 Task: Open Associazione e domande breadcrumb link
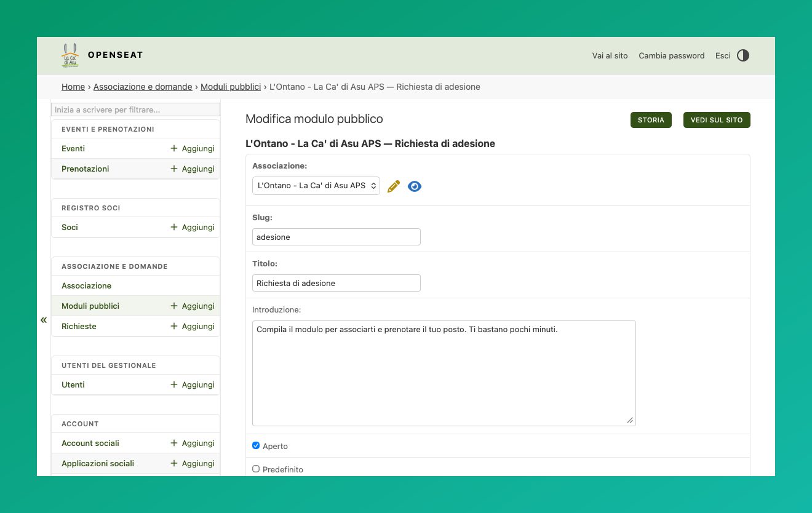pyautogui.click(x=143, y=87)
